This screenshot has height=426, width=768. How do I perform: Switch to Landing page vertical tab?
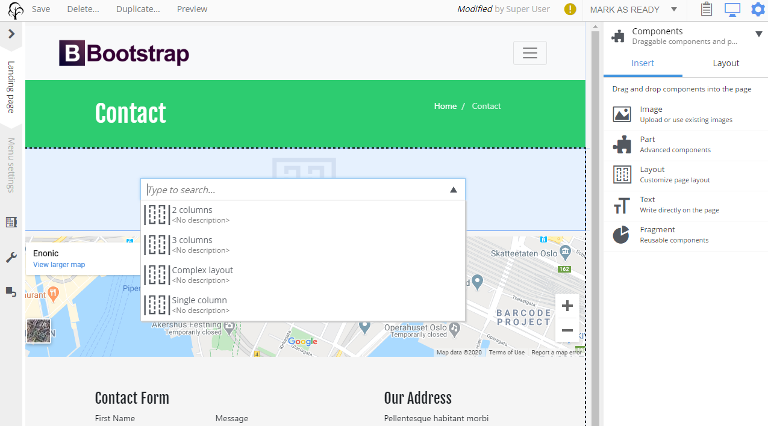coord(11,87)
